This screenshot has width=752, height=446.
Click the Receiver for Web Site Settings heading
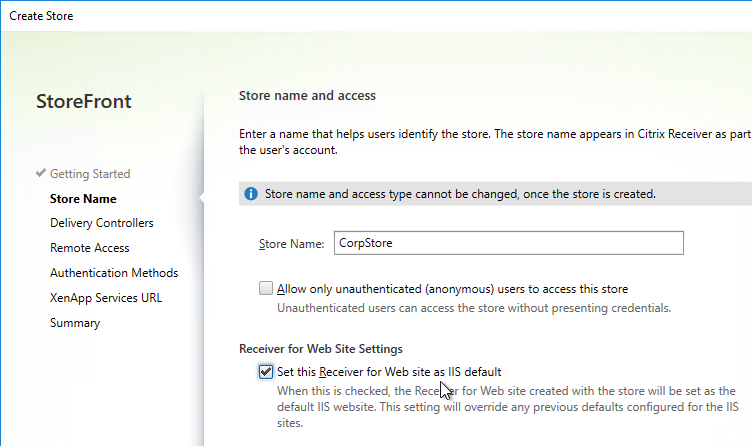tap(321, 349)
